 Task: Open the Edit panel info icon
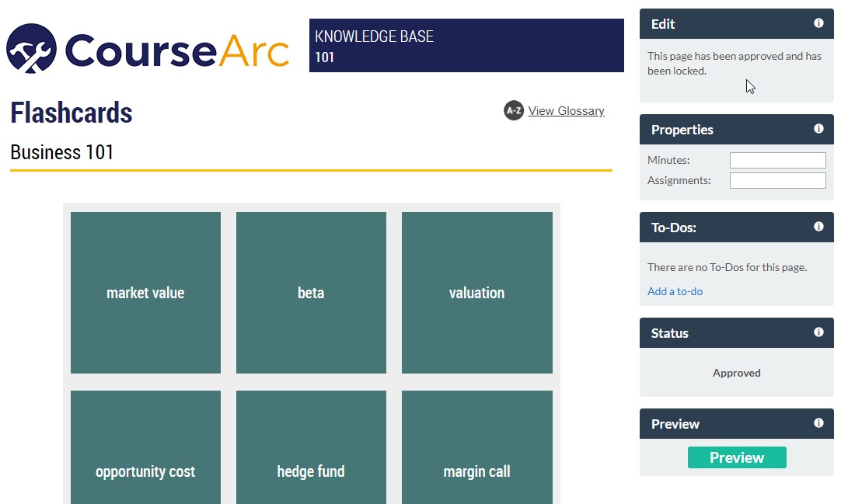click(x=818, y=23)
